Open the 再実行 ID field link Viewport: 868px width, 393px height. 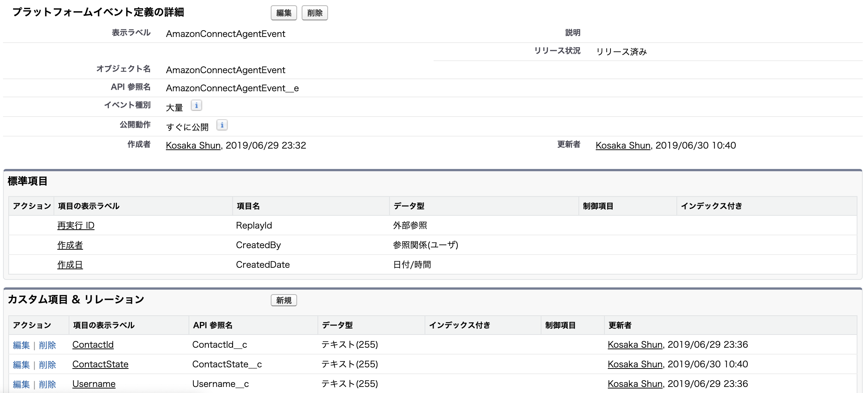(x=76, y=225)
